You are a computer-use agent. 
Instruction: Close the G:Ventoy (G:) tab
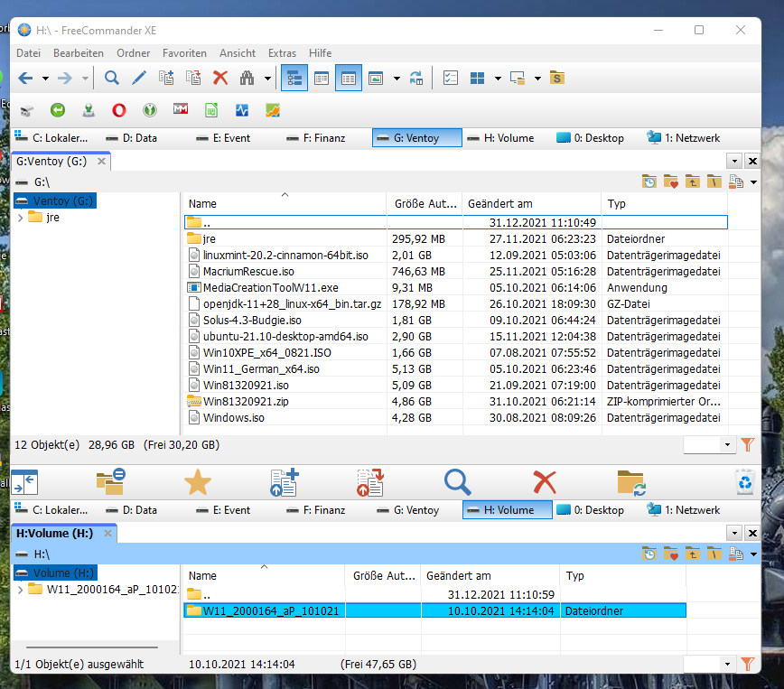pyautogui.click(x=101, y=161)
